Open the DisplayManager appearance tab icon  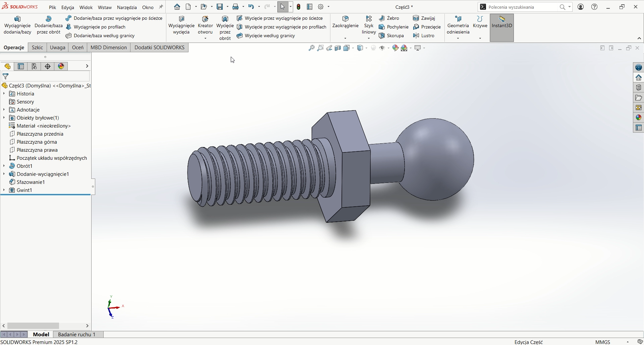[x=61, y=66]
